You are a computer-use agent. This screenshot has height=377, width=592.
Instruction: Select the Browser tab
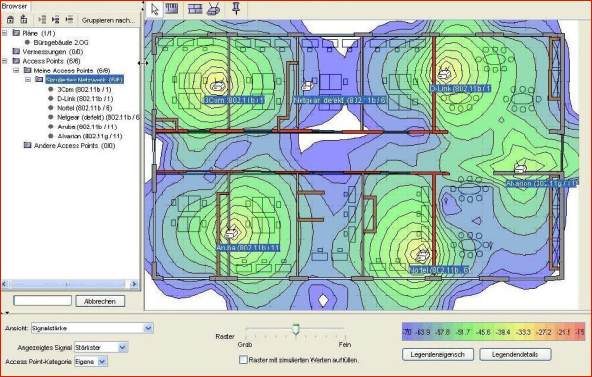(x=15, y=6)
